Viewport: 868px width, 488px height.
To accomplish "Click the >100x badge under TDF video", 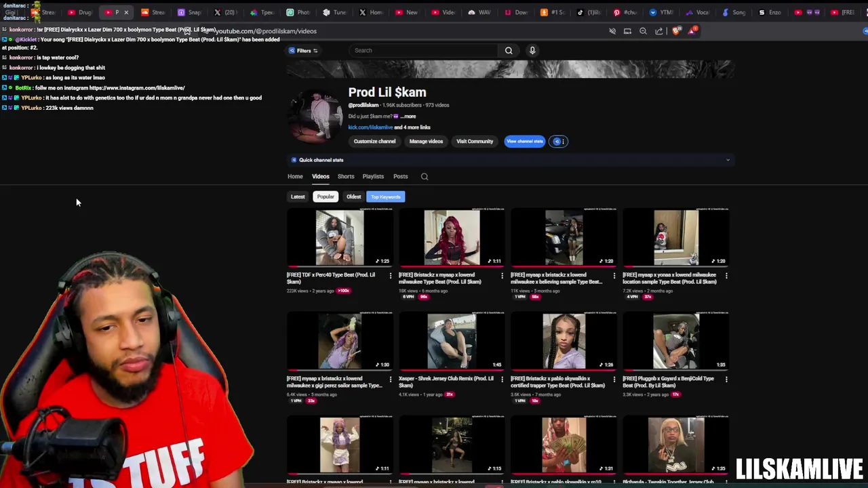I will (344, 291).
